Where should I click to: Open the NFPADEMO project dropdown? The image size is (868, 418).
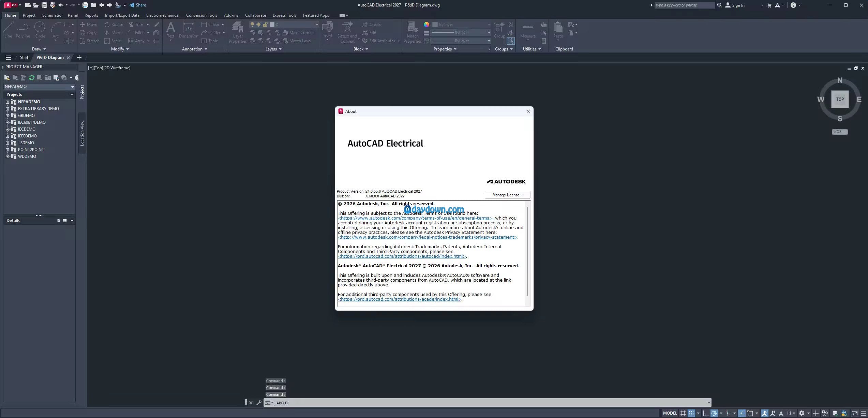72,87
